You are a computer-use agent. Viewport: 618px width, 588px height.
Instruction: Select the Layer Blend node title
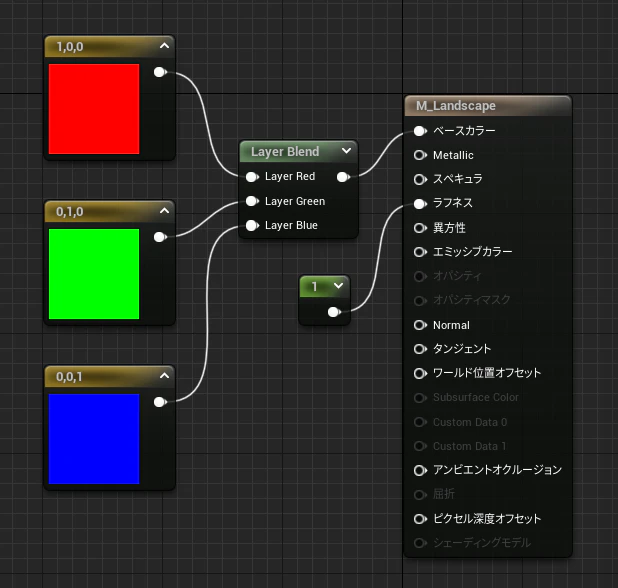(x=285, y=152)
